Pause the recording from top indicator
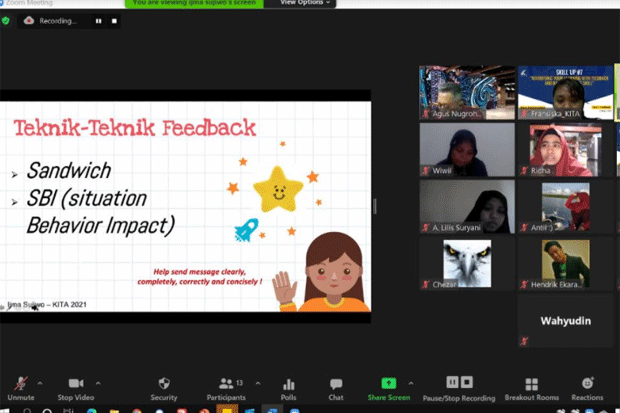Screen dimensions: 620x413 [98, 21]
